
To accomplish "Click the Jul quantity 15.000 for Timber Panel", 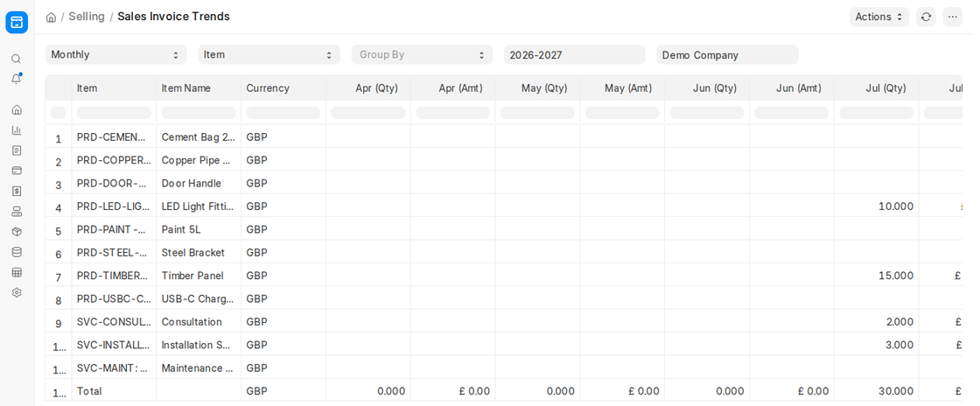I will pos(876,276).
